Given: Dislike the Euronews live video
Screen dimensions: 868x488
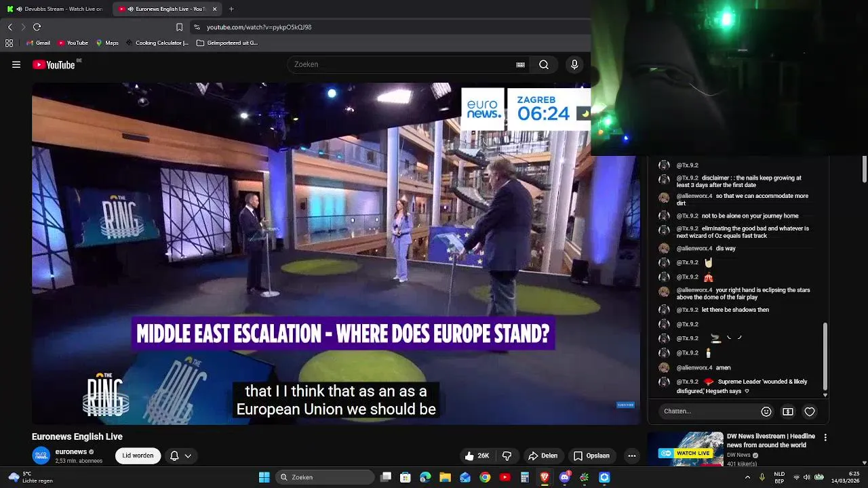Looking at the screenshot, I should 507,455.
